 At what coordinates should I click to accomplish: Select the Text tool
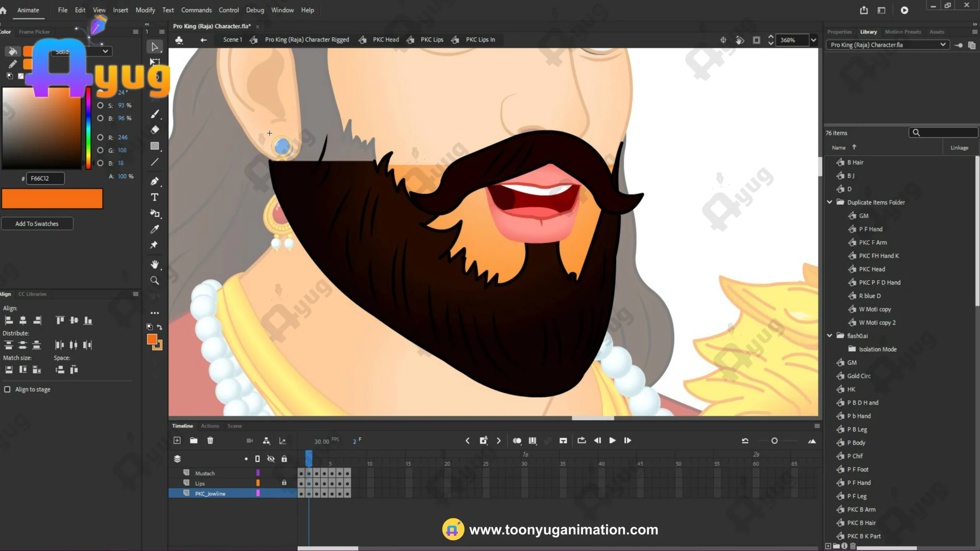(x=155, y=197)
